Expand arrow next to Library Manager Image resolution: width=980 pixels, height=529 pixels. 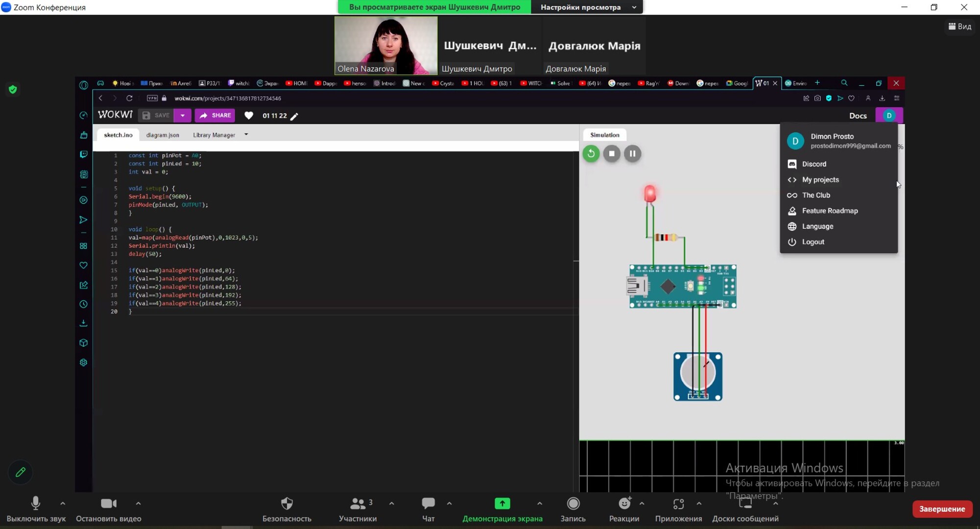pyautogui.click(x=246, y=135)
